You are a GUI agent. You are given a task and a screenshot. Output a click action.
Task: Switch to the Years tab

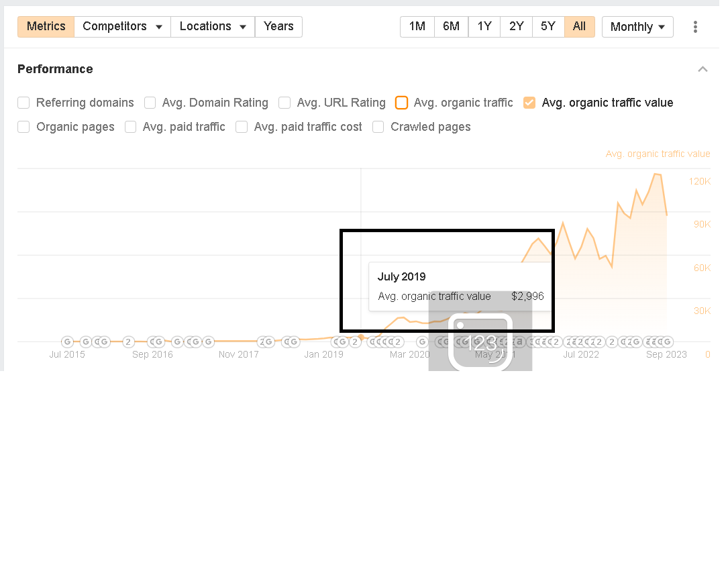[x=278, y=27]
